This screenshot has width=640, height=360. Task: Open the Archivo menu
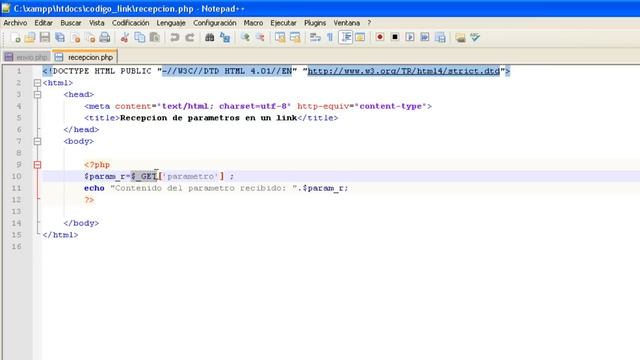(x=15, y=23)
